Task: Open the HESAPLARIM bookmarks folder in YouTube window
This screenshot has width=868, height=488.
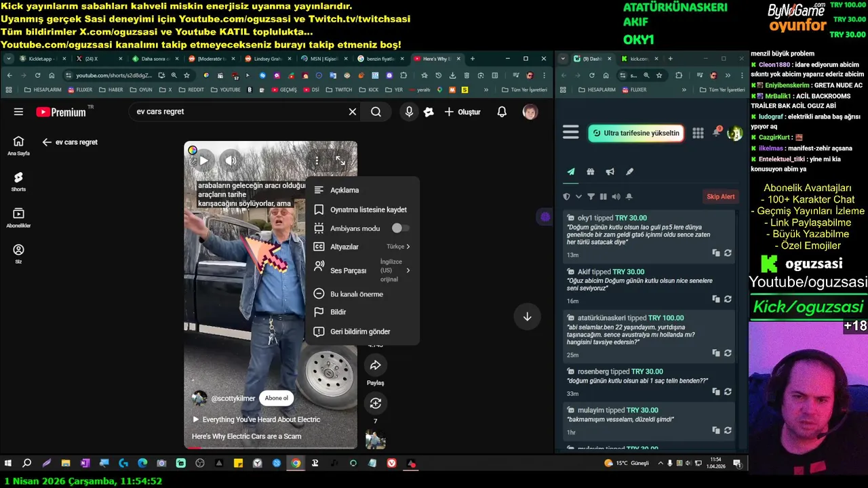Action: [x=43, y=89]
